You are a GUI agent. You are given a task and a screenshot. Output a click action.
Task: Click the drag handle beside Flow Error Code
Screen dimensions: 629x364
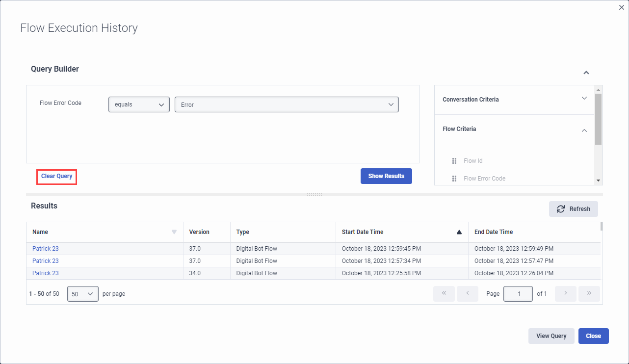tap(454, 179)
